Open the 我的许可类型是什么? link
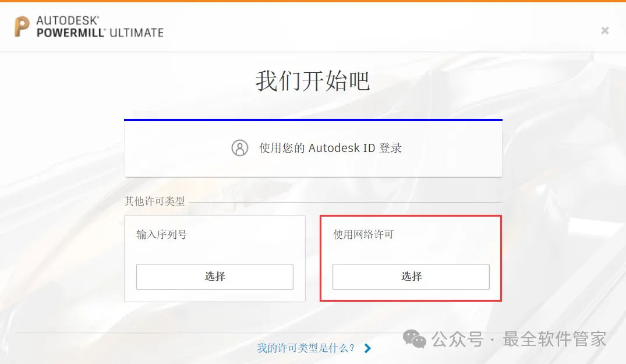The height and width of the screenshot is (364, 626). (306, 348)
